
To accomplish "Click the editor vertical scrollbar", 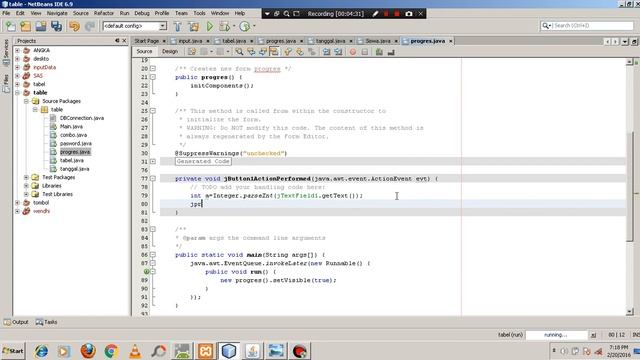I will pos(630,188).
